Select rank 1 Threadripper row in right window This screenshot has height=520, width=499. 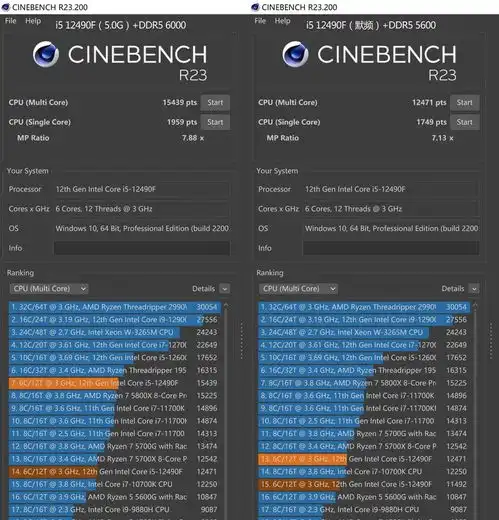364,307
